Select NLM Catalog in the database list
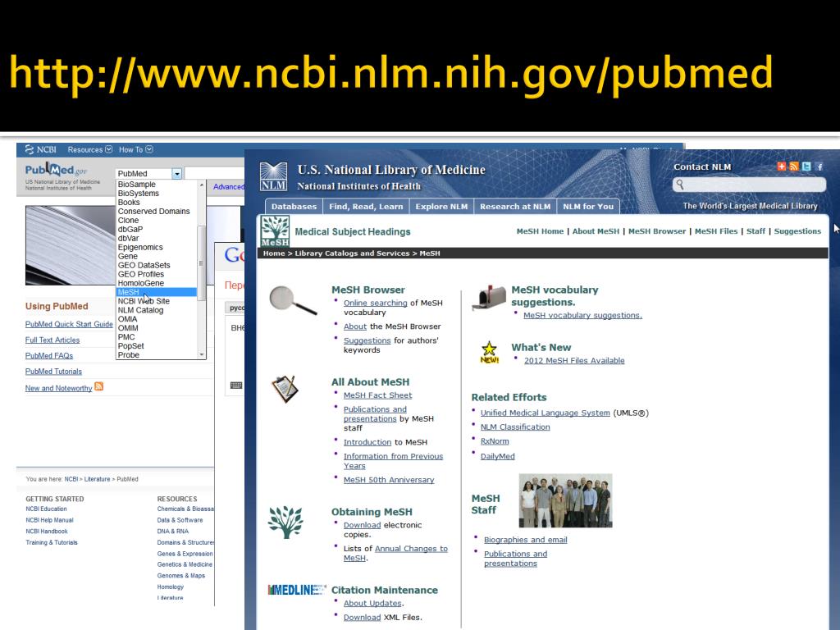This screenshot has height=630, width=840. pyautogui.click(x=157, y=310)
